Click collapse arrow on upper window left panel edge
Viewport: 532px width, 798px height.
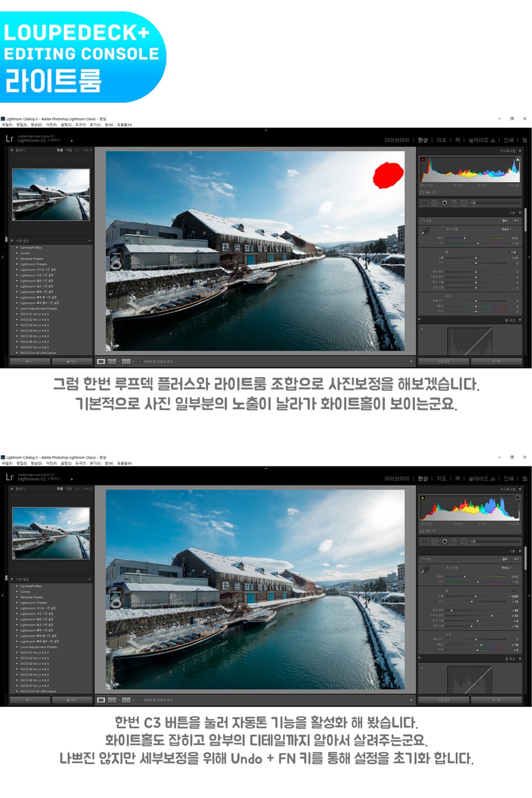click(2, 257)
